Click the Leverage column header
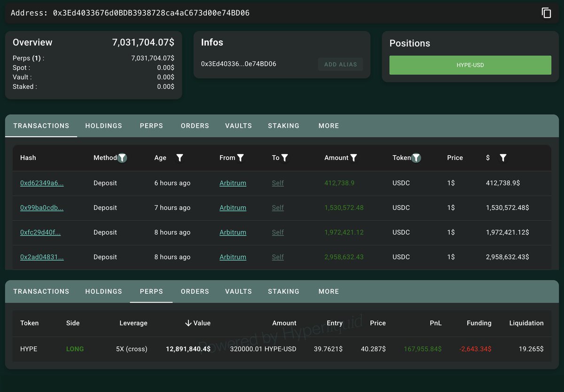564x392 pixels. [x=133, y=323]
